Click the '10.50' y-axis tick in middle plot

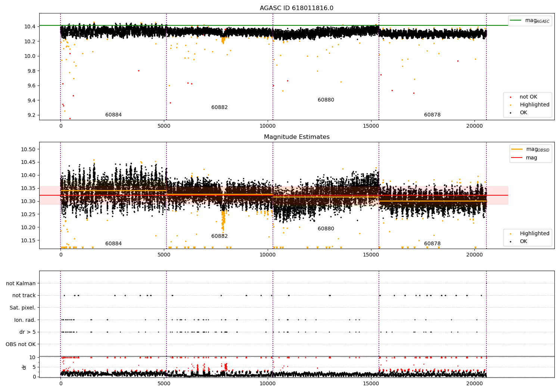28,149
